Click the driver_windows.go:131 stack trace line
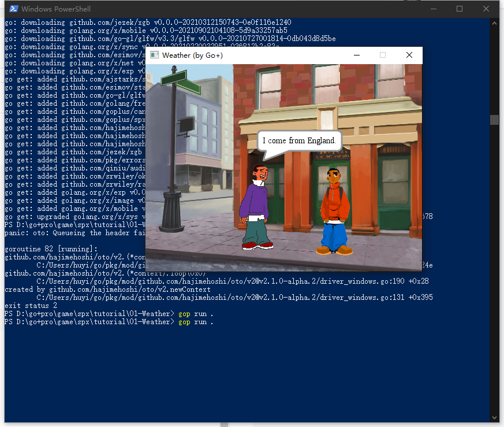The image size is (504, 427). 234,298
